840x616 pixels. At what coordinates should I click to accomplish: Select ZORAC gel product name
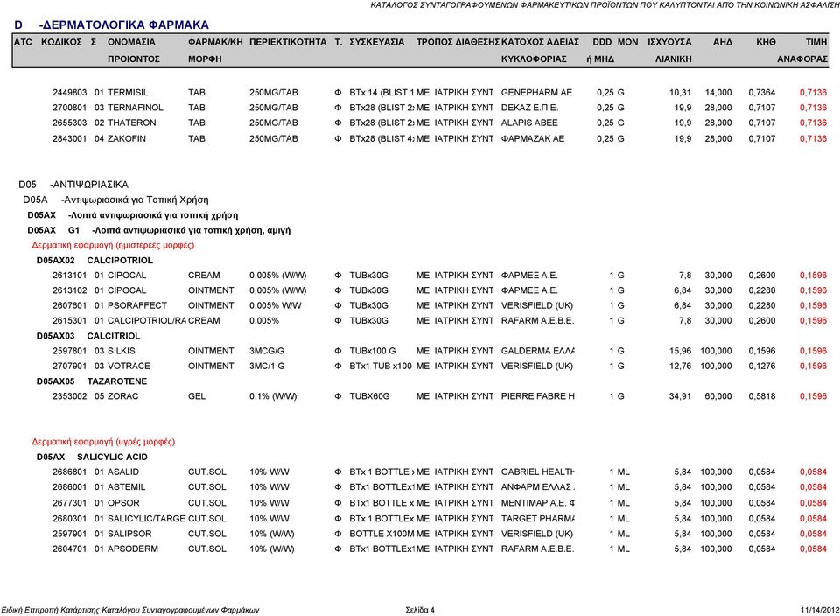pos(122,396)
